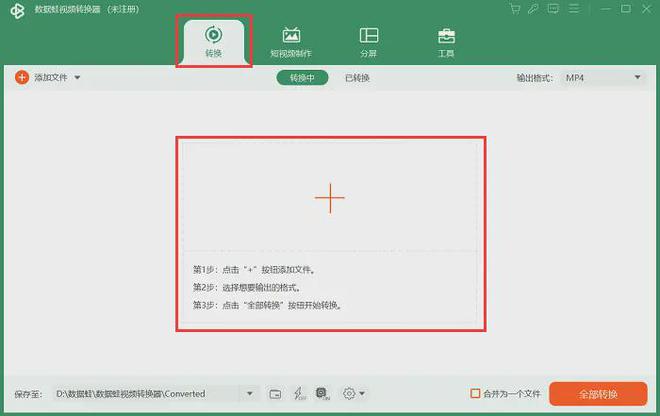Open the feedback message icon

click(x=553, y=9)
